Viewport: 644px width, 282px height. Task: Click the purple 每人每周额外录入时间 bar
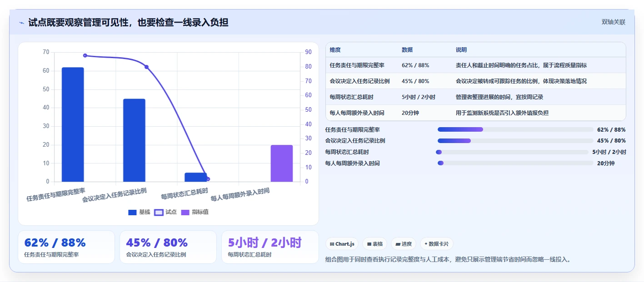[x=282, y=163]
